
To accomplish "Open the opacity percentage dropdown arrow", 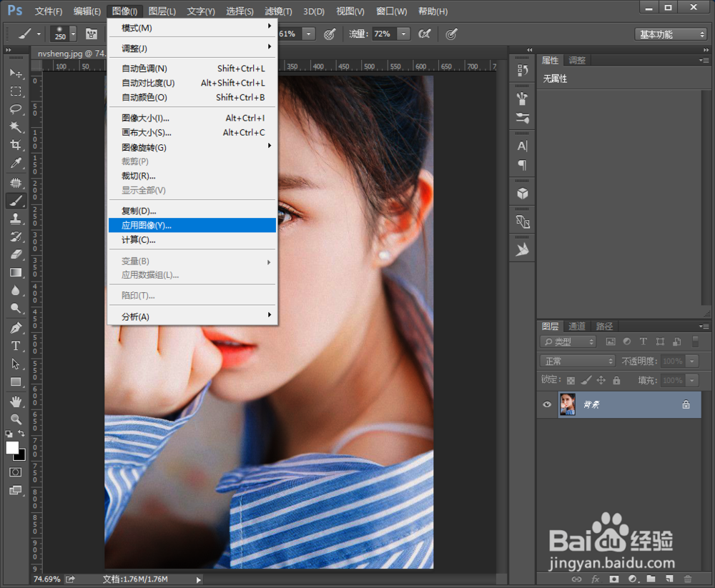I will click(309, 34).
